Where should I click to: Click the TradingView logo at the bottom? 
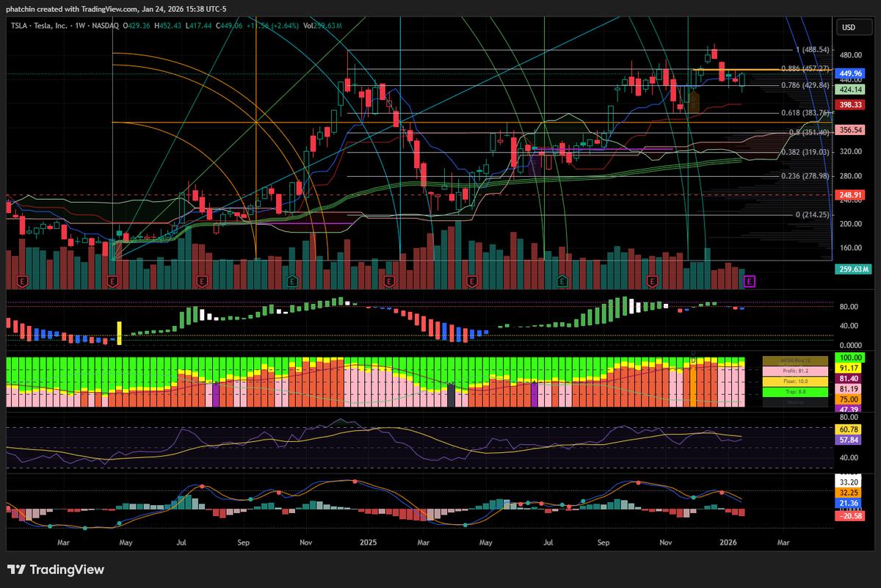click(56, 570)
